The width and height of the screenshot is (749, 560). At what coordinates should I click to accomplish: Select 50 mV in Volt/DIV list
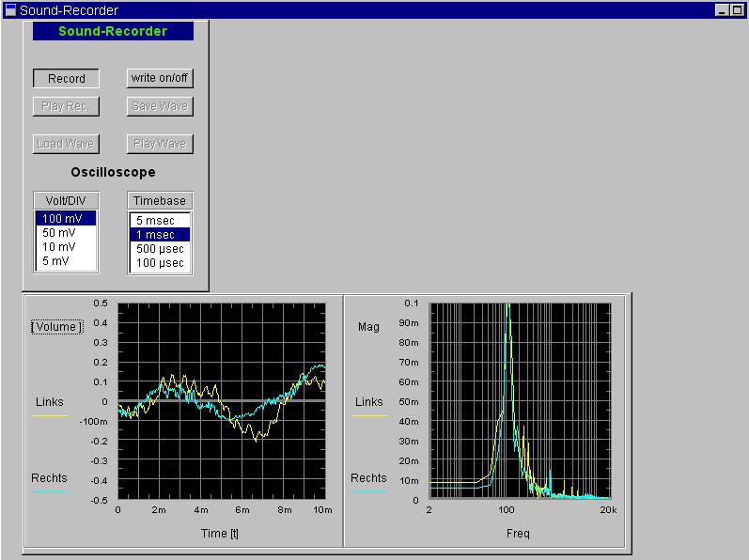(66, 233)
